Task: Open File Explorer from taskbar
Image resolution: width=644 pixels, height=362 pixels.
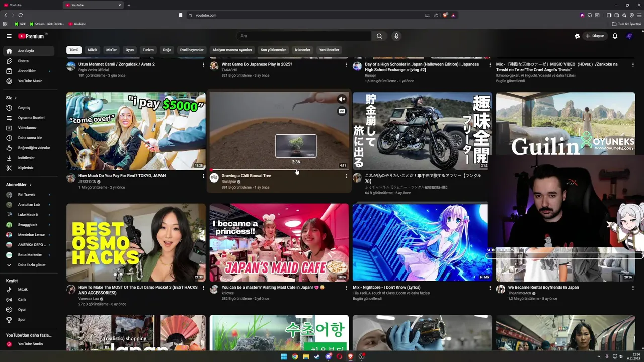Action: coord(306,357)
